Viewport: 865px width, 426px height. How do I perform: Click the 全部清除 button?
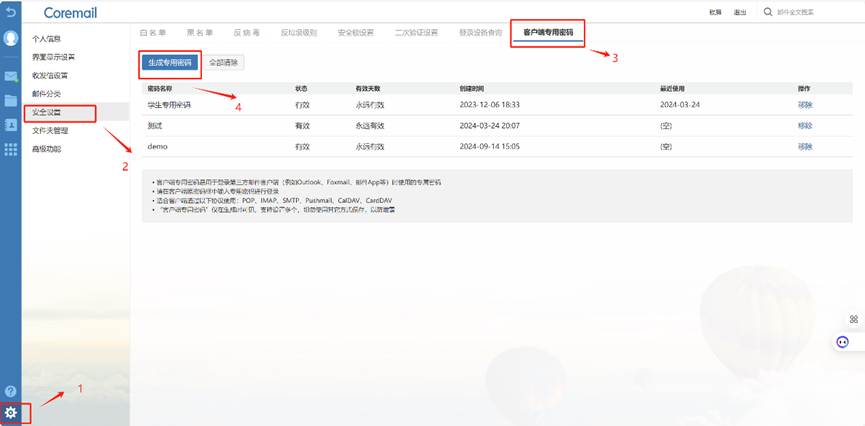[224, 62]
